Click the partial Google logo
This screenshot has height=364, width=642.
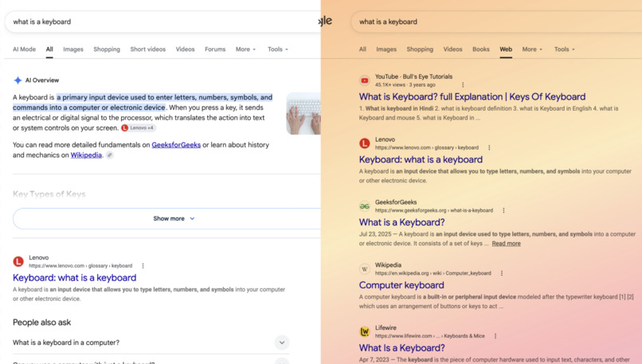[326, 21]
